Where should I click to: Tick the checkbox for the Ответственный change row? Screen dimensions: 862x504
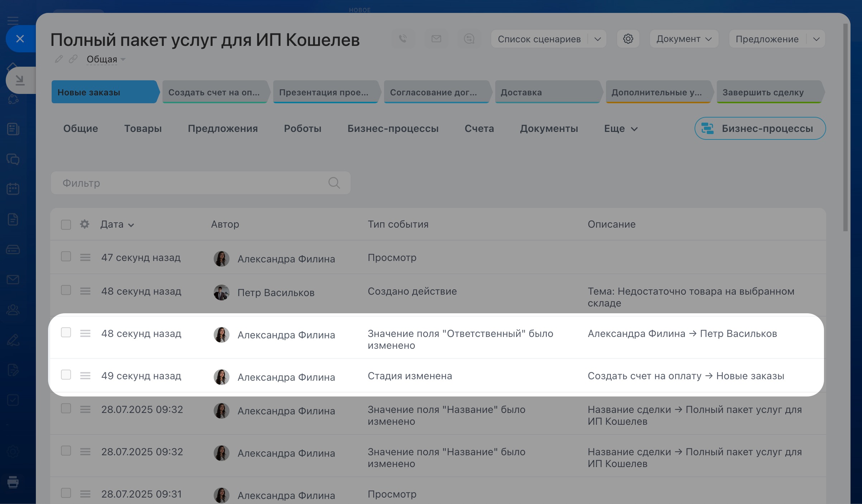click(x=66, y=333)
